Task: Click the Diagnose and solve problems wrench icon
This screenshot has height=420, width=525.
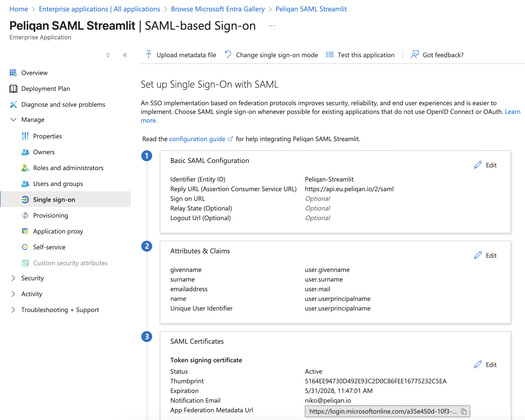Action: pyautogui.click(x=13, y=105)
